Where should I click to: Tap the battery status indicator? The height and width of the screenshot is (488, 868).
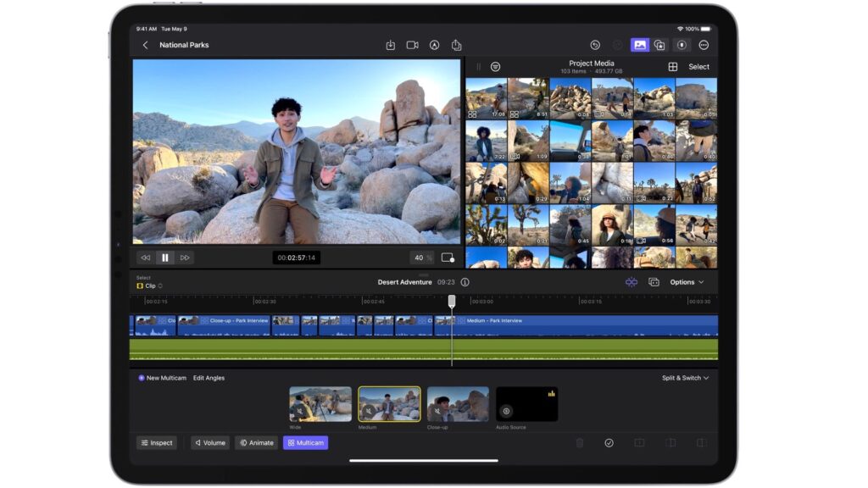pos(706,29)
